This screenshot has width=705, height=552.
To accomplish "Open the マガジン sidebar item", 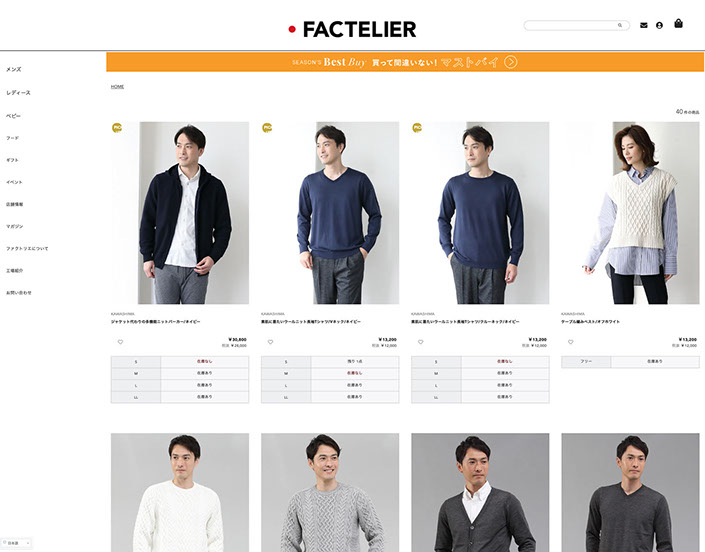I will pos(14,226).
